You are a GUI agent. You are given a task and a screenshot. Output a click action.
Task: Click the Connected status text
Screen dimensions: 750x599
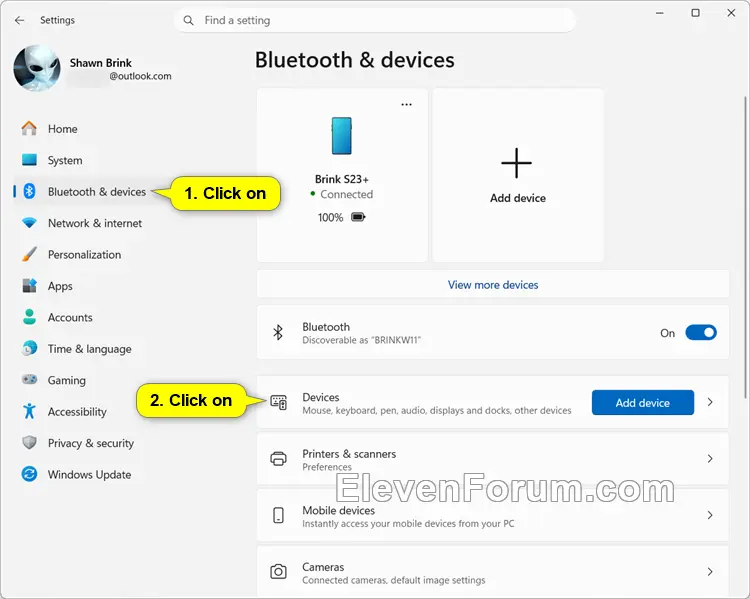346,194
